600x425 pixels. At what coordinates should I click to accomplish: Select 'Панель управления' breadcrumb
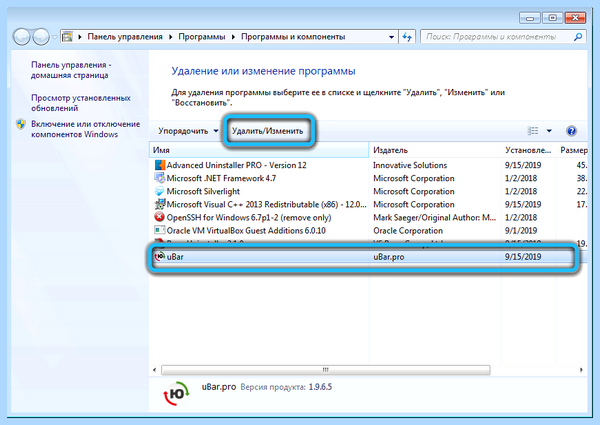[x=125, y=37]
